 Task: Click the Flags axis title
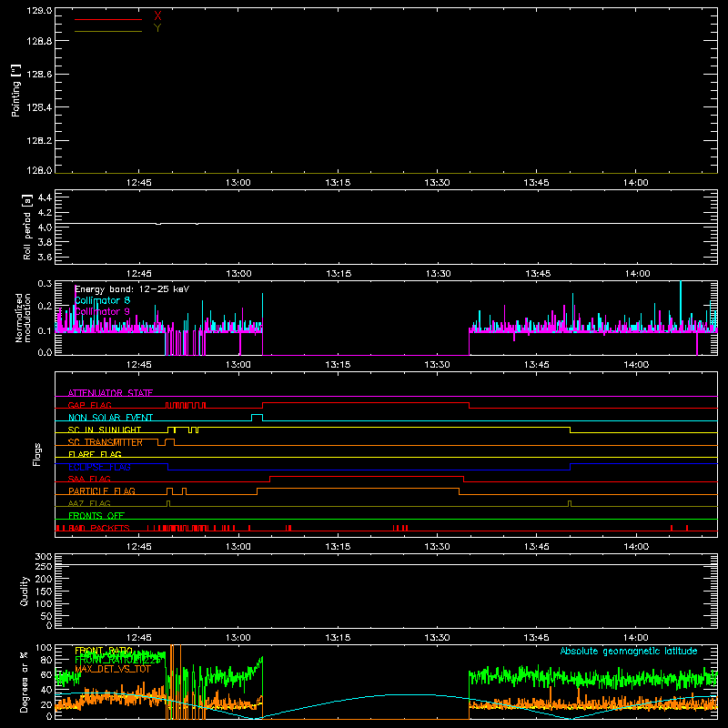(x=36, y=454)
